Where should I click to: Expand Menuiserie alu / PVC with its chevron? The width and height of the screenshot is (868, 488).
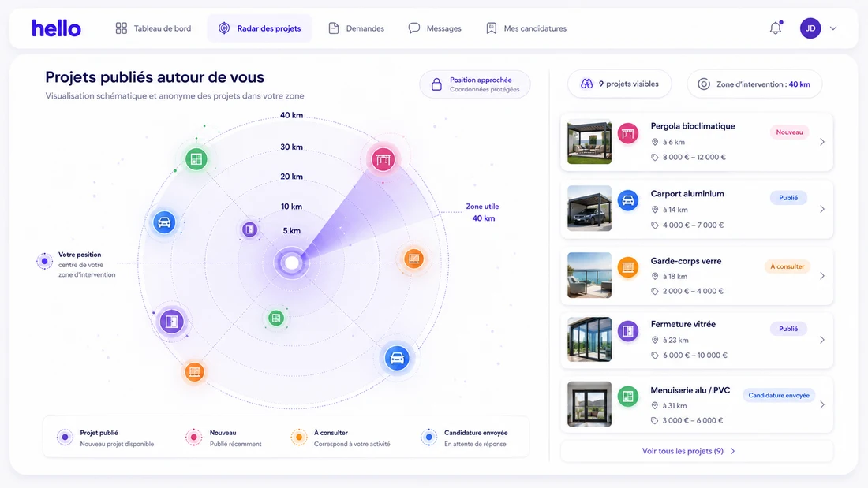tap(822, 404)
